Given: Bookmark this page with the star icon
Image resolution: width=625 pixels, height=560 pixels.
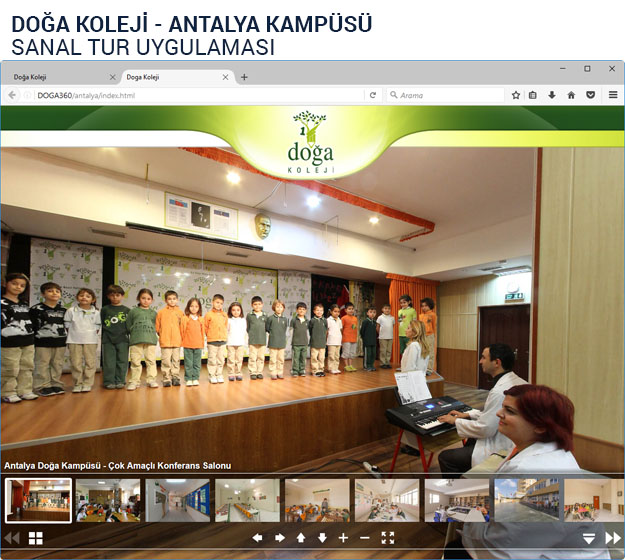Looking at the screenshot, I should 516,95.
